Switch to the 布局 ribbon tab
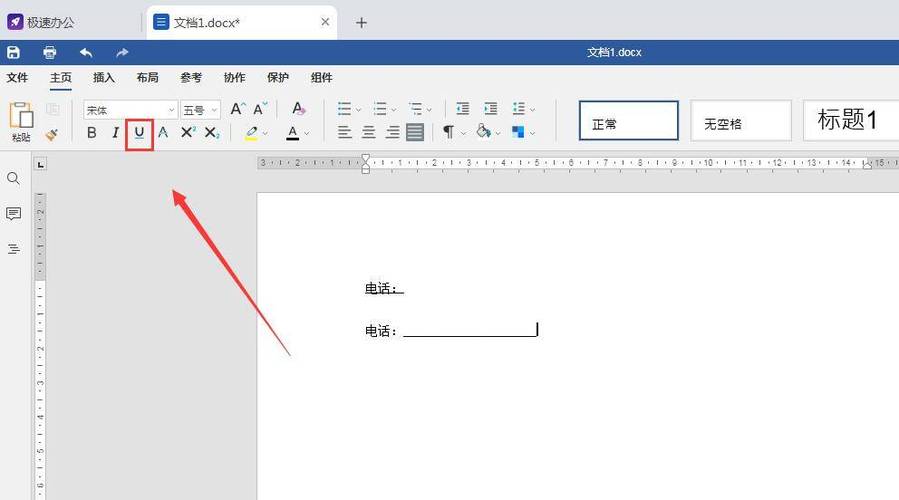The height and width of the screenshot is (500, 899). point(147,77)
